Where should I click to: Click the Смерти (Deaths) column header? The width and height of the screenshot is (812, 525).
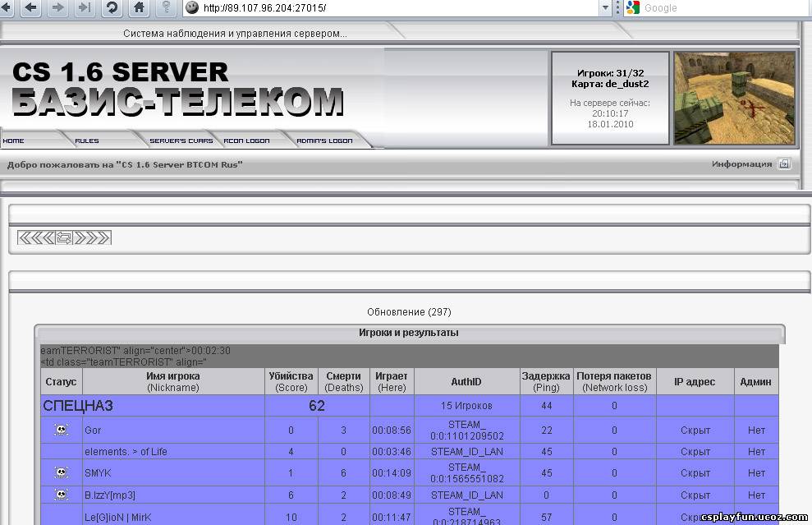[x=343, y=381]
